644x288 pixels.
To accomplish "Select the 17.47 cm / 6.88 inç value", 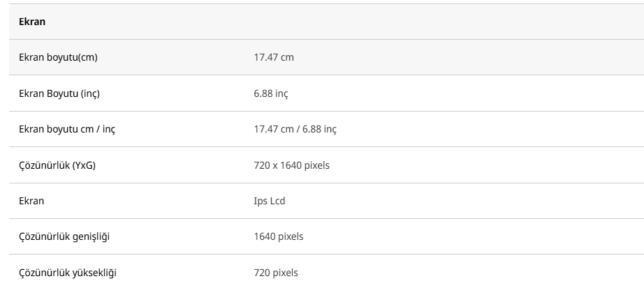I will 295,129.
